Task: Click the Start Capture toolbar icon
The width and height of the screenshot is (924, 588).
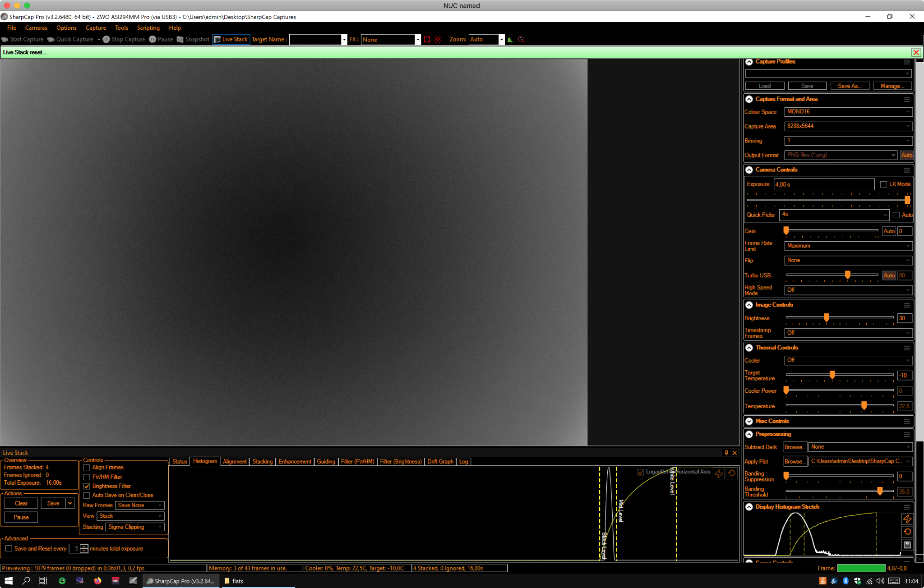Action: [5, 39]
